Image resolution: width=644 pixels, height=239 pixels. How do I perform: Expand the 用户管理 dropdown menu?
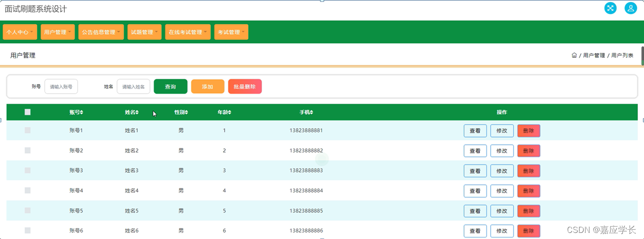pos(58,32)
